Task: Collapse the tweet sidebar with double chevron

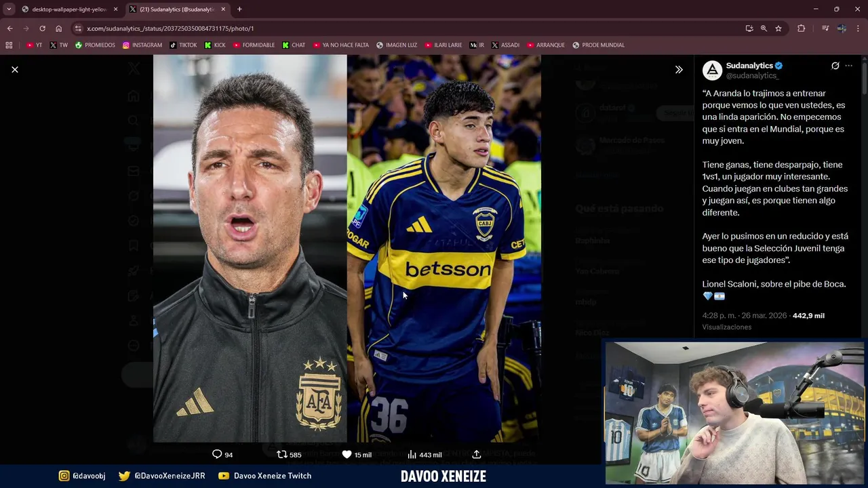Action: [679, 69]
